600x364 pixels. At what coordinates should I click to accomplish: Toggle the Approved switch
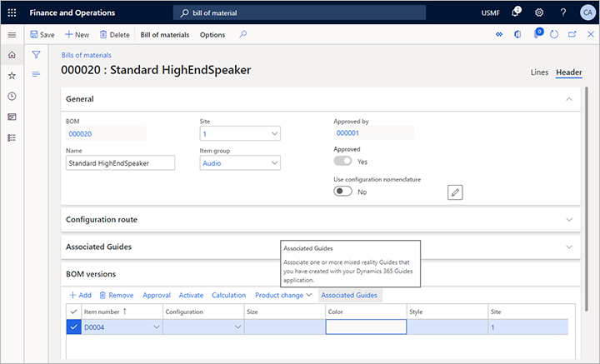342,162
